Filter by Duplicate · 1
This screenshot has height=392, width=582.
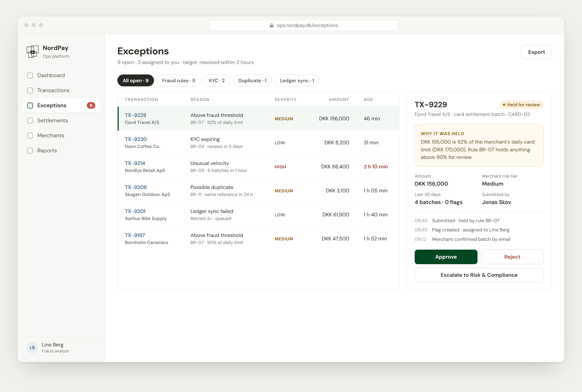pyautogui.click(x=252, y=81)
